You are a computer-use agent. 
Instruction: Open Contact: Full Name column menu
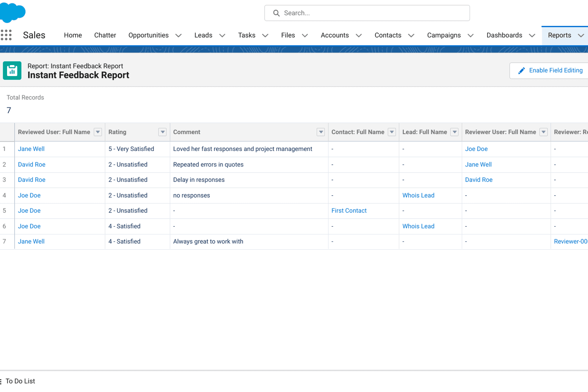click(392, 132)
